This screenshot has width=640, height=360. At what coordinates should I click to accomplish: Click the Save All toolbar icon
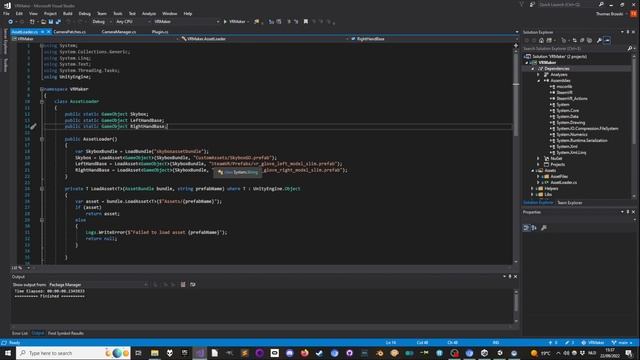[x=58, y=22]
